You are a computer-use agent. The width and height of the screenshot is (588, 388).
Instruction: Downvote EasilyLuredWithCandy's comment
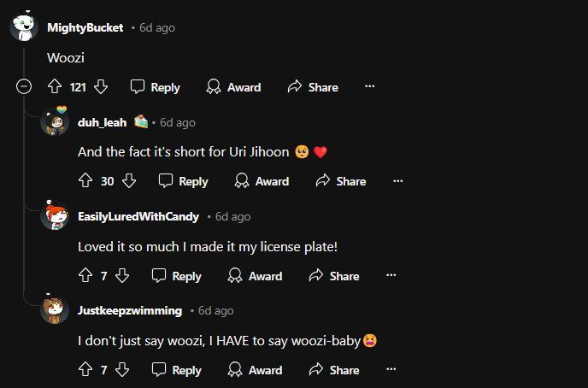122,276
